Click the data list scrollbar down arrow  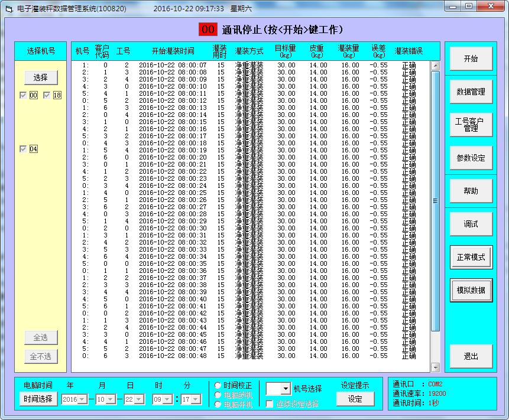coord(436,367)
